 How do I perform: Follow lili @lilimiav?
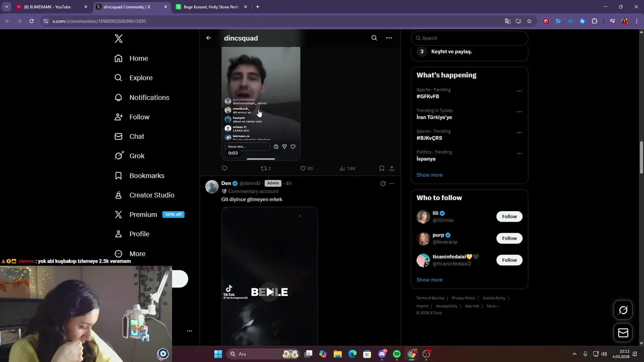tap(509, 217)
